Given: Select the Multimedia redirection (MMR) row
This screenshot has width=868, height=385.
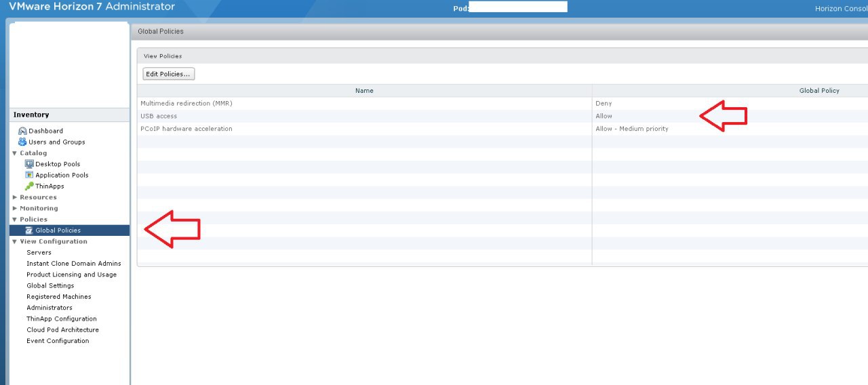Looking at the screenshot, I should tap(502, 104).
